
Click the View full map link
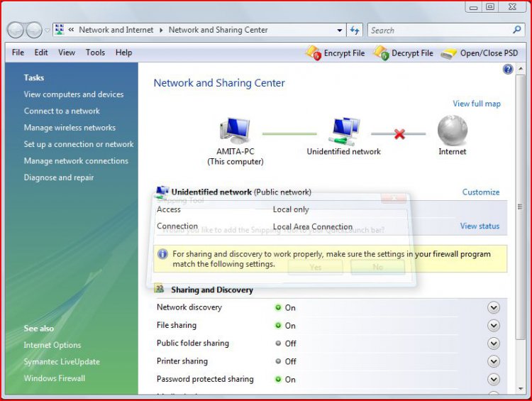(477, 104)
